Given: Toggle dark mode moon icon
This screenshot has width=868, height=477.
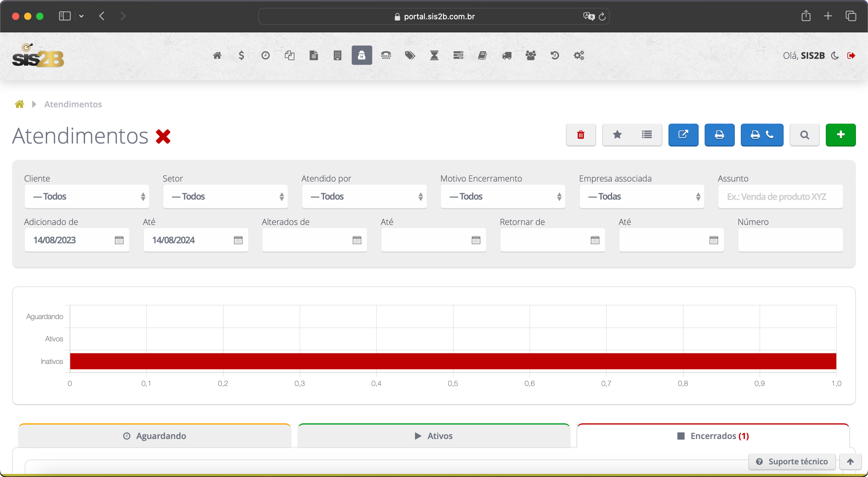Looking at the screenshot, I should (x=835, y=56).
